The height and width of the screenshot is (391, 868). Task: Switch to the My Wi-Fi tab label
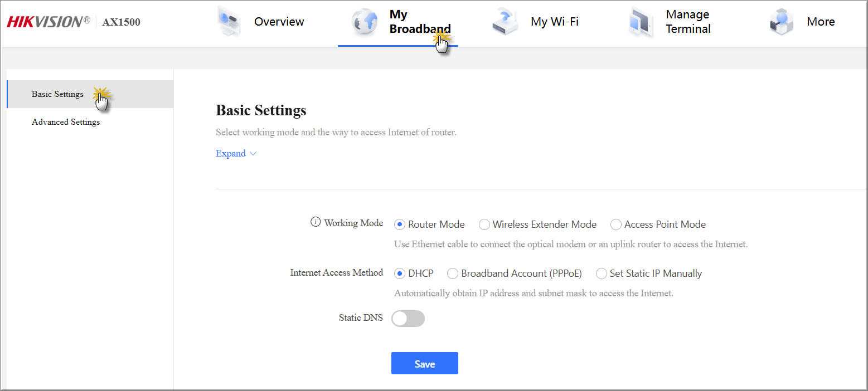click(x=554, y=22)
